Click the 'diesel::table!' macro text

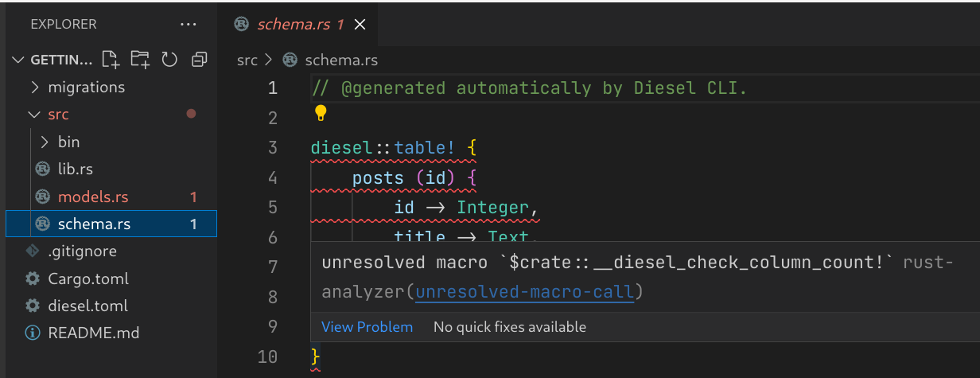point(383,148)
